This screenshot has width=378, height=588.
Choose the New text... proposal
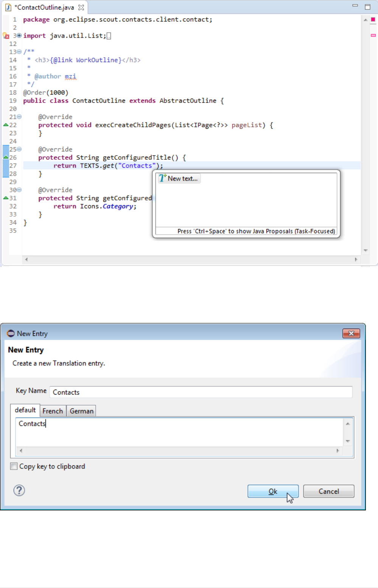coord(179,178)
